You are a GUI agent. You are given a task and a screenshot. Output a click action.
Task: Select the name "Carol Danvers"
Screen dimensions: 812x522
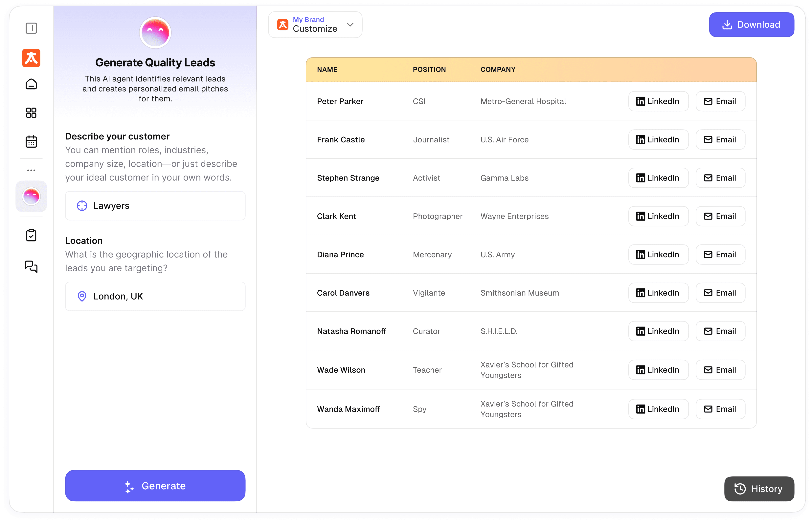(343, 293)
